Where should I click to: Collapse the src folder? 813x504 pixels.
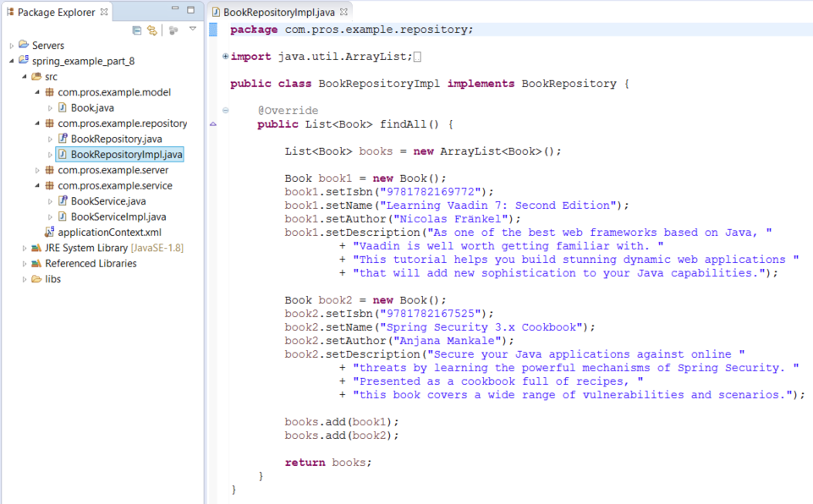[x=25, y=77]
